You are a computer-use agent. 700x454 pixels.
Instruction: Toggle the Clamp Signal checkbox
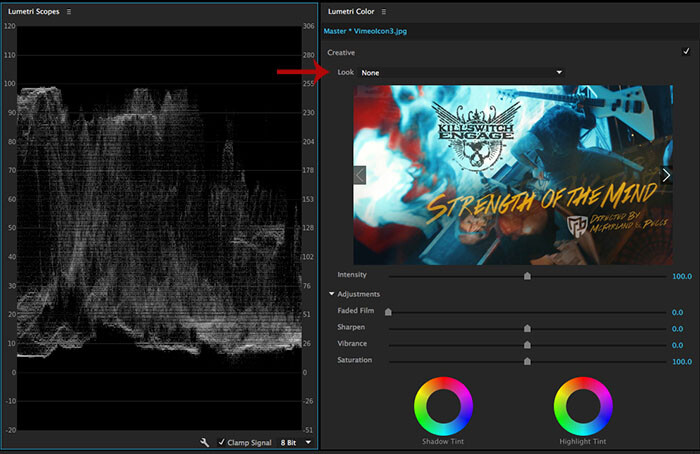click(x=221, y=442)
